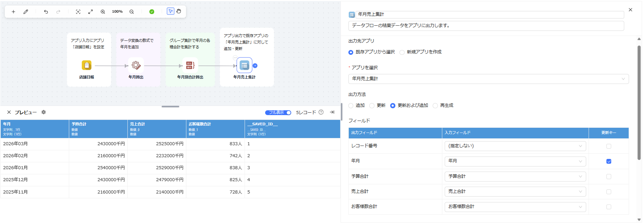Viewport: 644px width, 224px height.
Task: Check update key for レコード番号 row
Action: (609, 146)
